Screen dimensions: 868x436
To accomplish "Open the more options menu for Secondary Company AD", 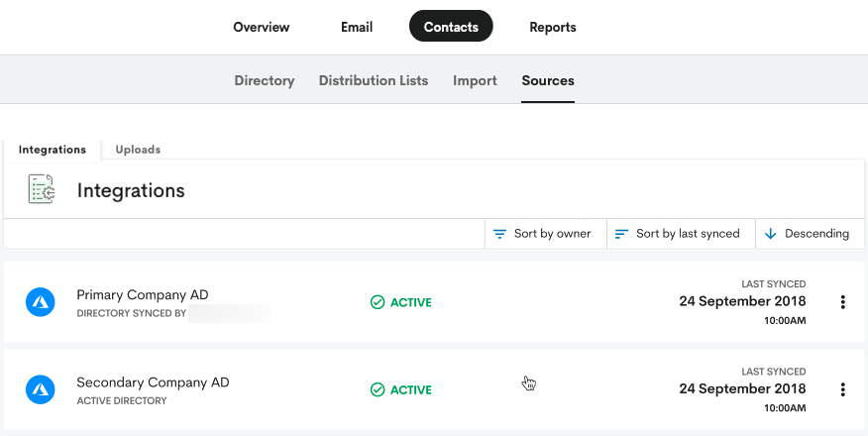I will (x=842, y=389).
